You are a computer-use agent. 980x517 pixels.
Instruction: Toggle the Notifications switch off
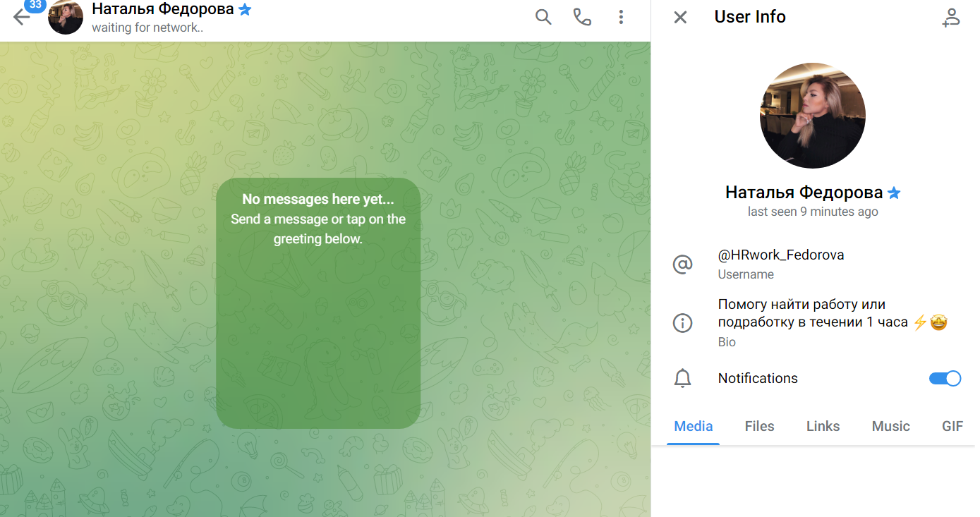click(945, 379)
